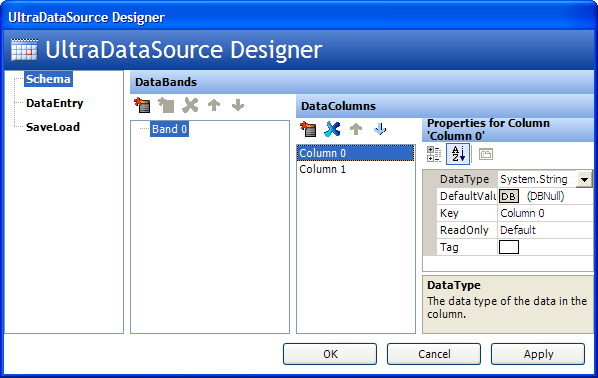Click the DataBands panel header
Screen dimensions: 598x378
coord(362,82)
